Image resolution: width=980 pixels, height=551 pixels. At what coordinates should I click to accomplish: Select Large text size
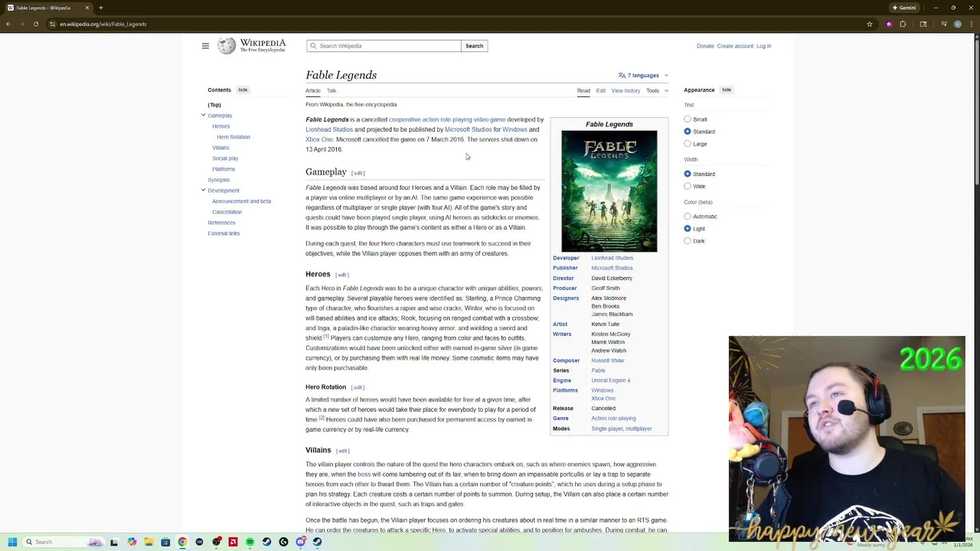(x=688, y=144)
